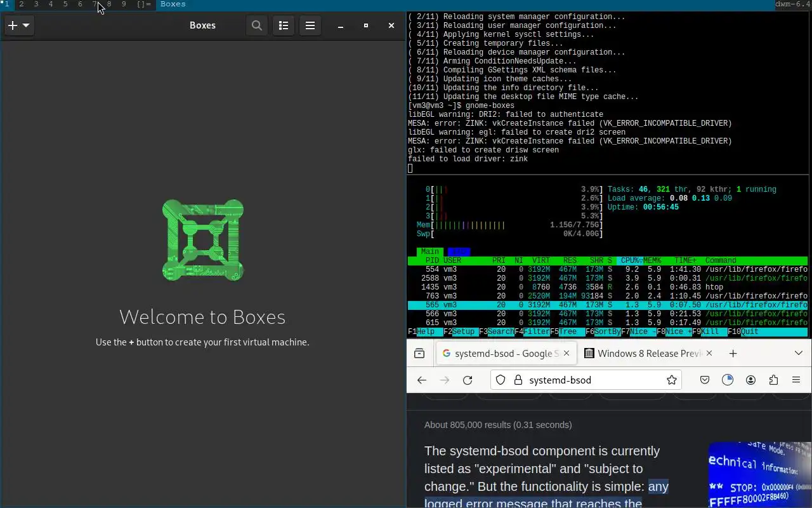The width and height of the screenshot is (812, 508).
Task: Toggle F5 Tree view in htop
Action: tap(568, 331)
